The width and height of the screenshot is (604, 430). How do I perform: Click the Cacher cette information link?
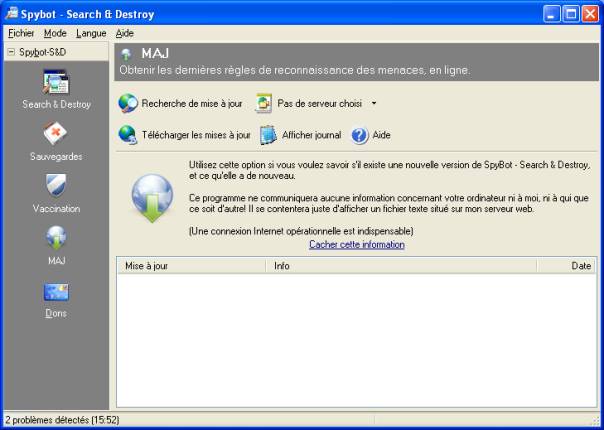point(357,245)
